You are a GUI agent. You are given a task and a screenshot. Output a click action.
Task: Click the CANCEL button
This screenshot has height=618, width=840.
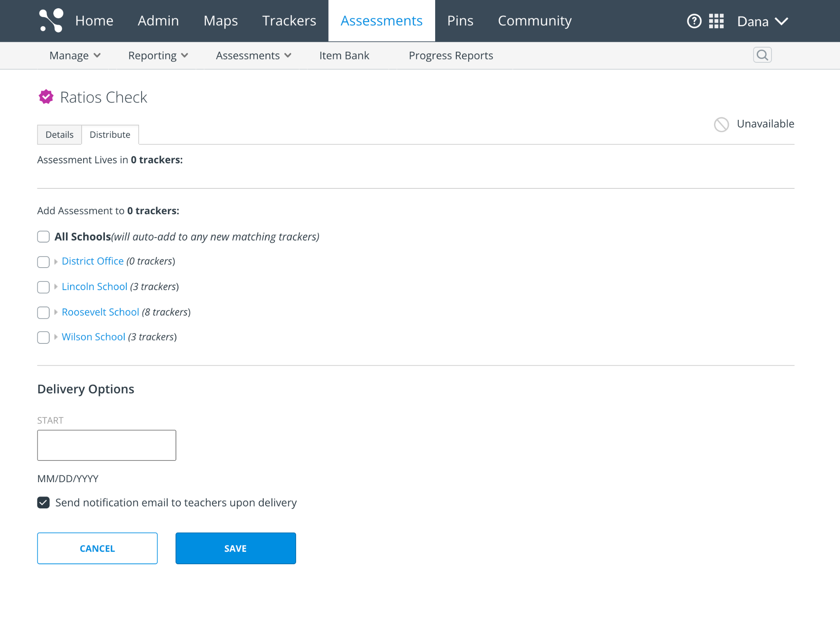(97, 548)
